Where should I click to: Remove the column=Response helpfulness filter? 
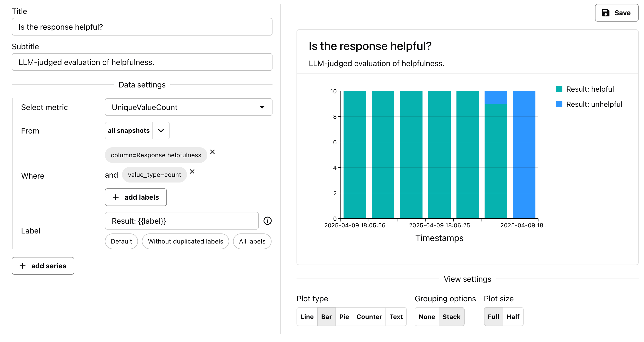point(212,152)
